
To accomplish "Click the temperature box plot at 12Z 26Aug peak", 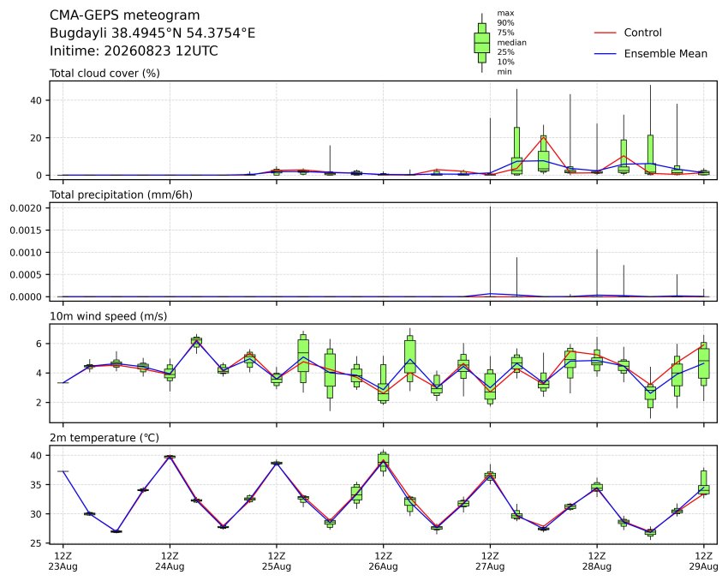I will [384, 462].
